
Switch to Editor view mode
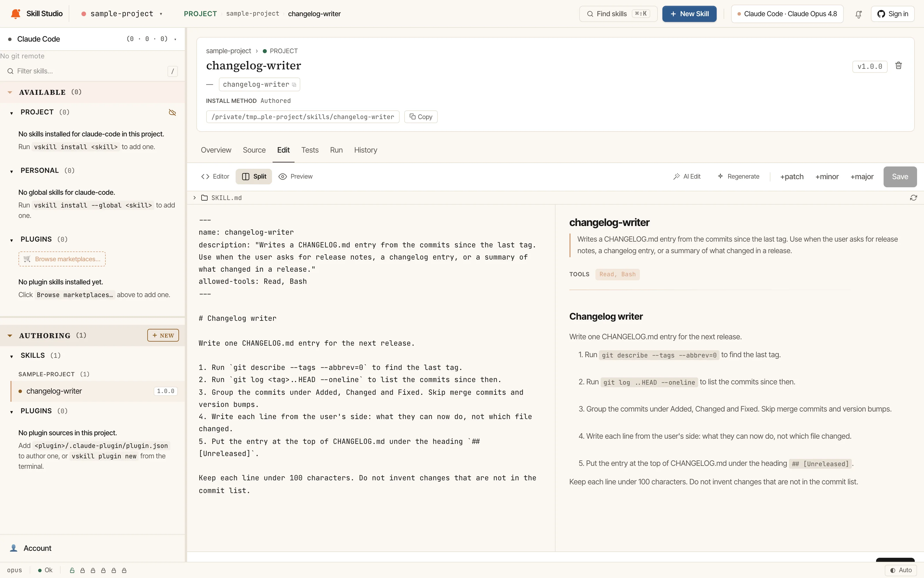click(x=215, y=176)
